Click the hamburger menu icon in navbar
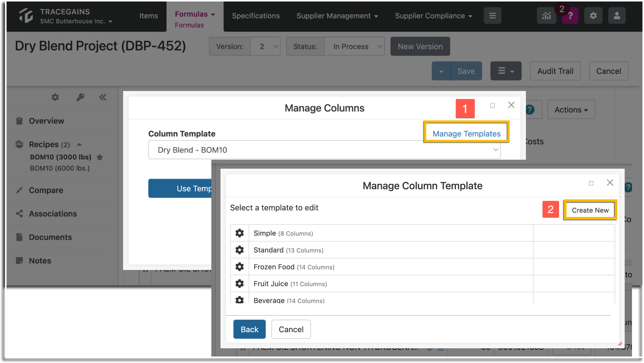 492,16
